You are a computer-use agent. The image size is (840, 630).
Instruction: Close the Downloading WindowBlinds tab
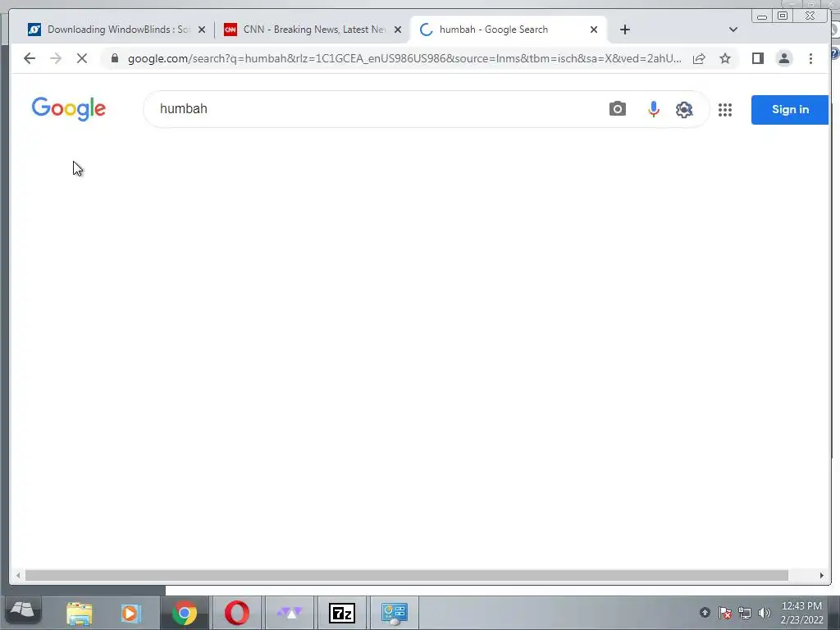coord(202,30)
